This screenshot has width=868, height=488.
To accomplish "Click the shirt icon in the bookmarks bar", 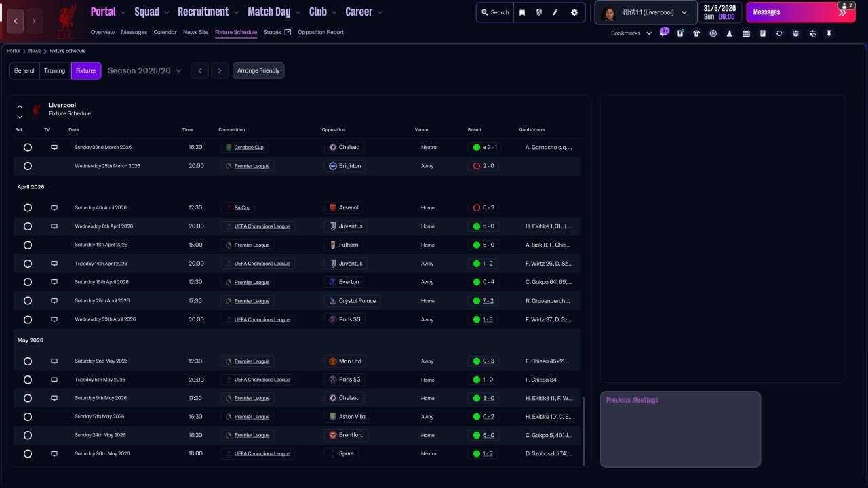I will click(696, 33).
